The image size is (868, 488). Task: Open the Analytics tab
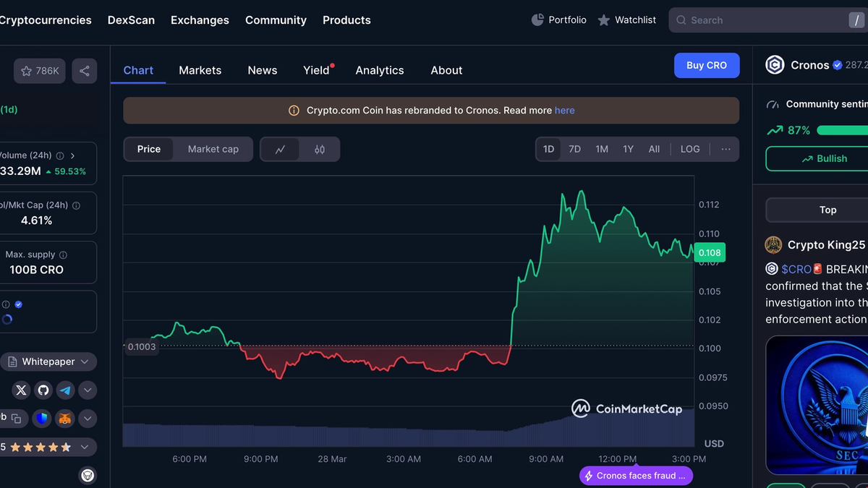click(x=380, y=70)
